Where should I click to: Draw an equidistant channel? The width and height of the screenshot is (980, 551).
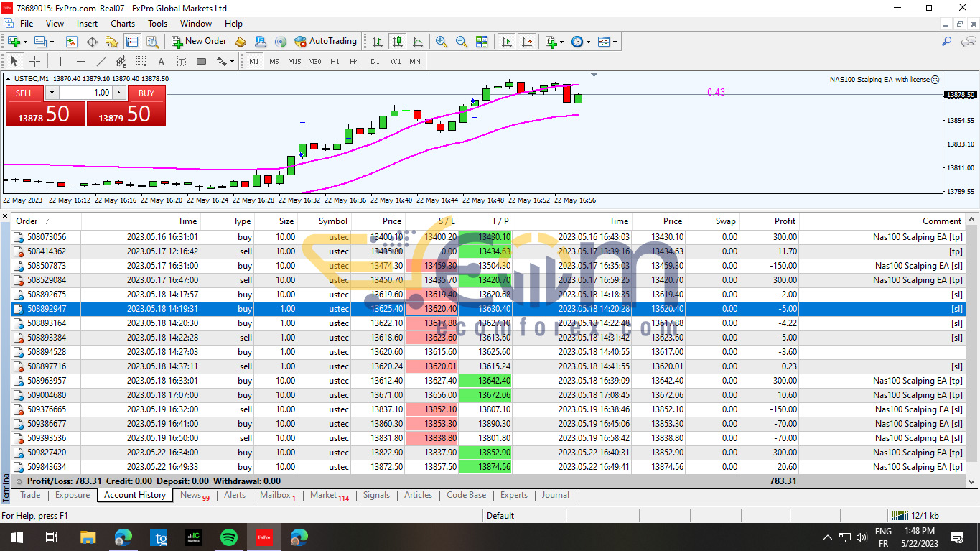point(121,61)
